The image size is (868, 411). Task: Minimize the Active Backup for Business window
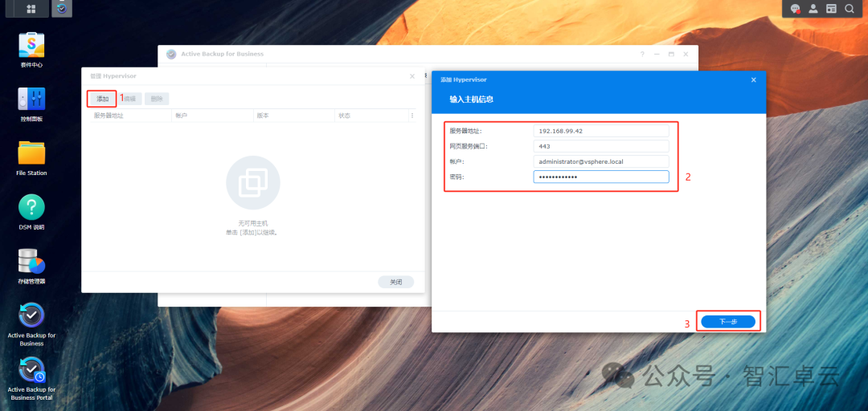(x=657, y=55)
